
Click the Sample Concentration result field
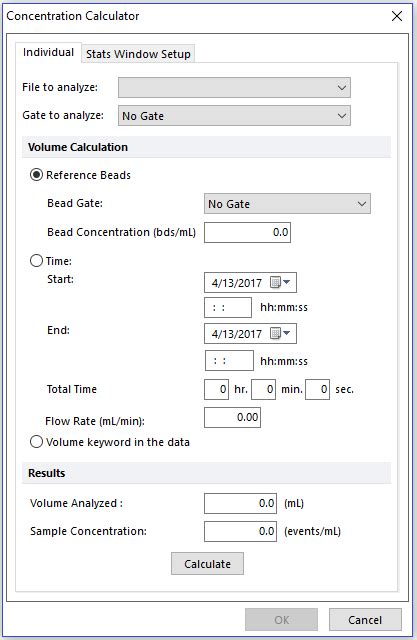[240, 531]
